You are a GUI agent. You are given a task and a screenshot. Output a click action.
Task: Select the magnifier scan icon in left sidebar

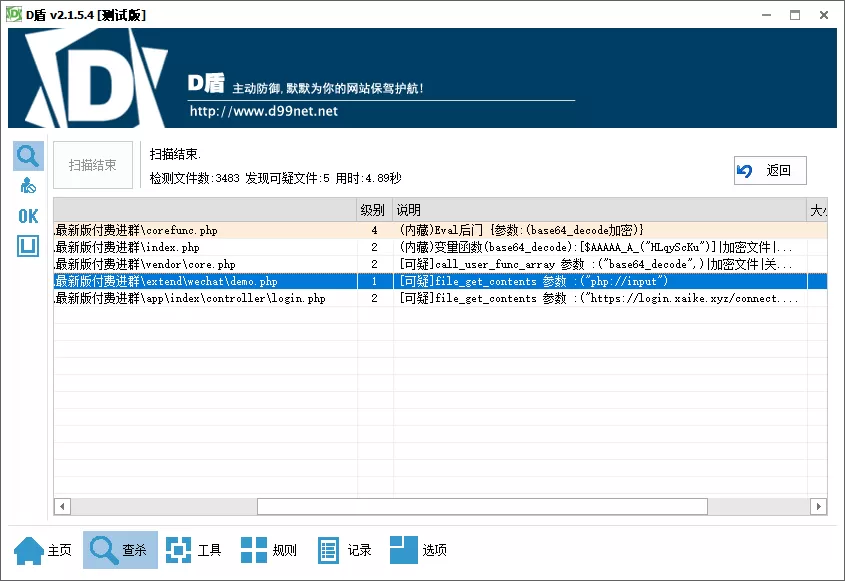(x=27, y=155)
